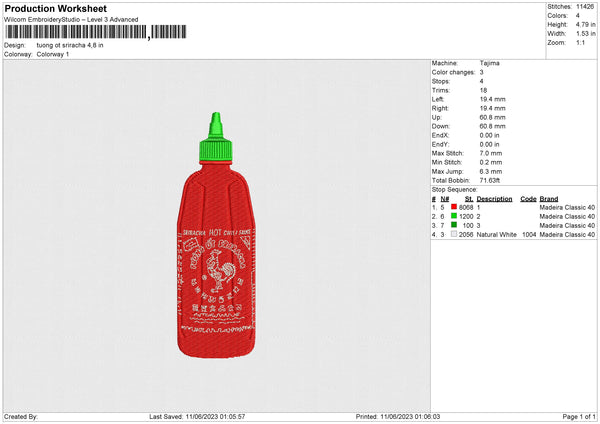Select the Width value "1.53 in"
Image resolution: width=600 pixels, height=424 pixels.
(x=585, y=34)
